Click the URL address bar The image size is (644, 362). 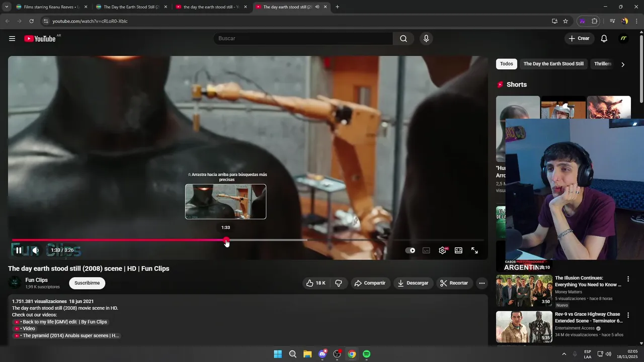[x=297, y=21]
